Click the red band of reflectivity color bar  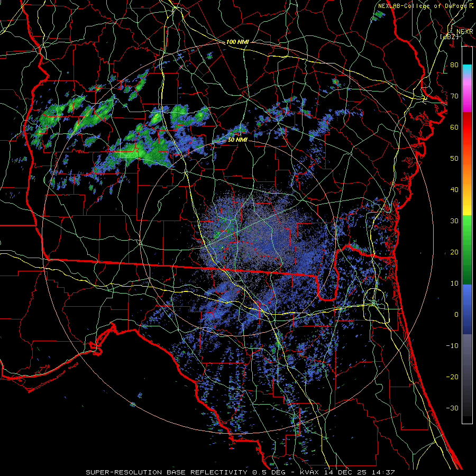(x=467, y=134)
